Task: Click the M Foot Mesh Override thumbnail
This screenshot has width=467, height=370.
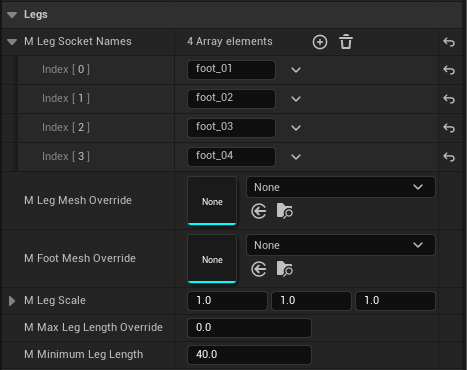Action: 212,259
